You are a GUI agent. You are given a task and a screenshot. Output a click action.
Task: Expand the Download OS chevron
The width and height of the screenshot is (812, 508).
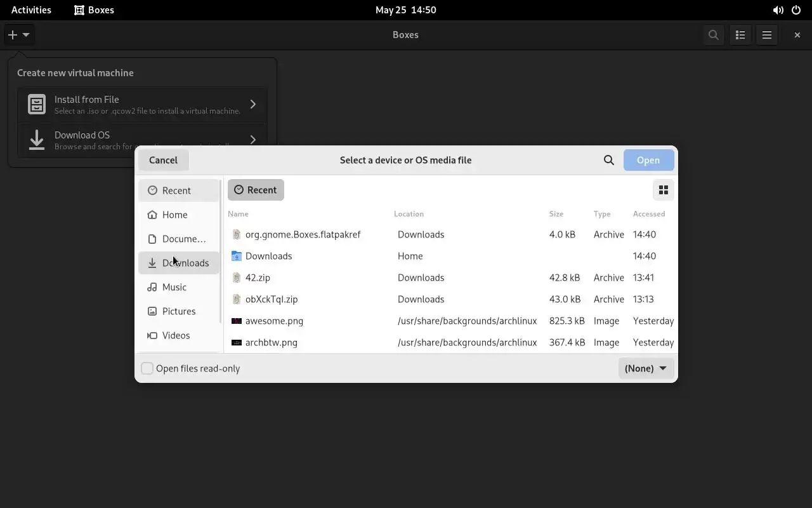253,140
